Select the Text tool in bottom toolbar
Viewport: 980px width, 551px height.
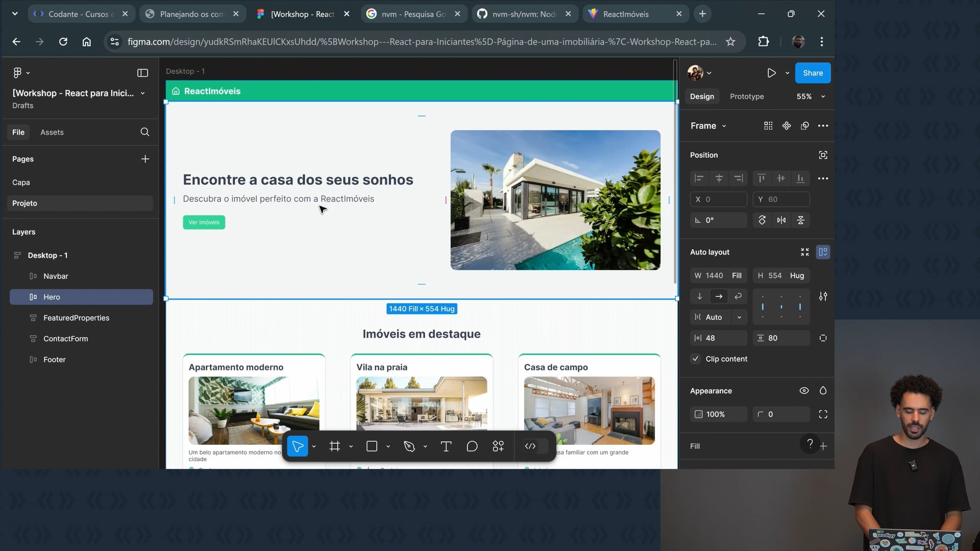coord(446,446)
